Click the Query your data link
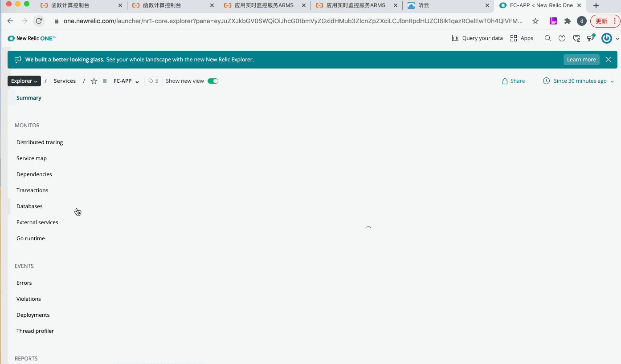Viewport: 621px width, 364px height. coord(482,38)
